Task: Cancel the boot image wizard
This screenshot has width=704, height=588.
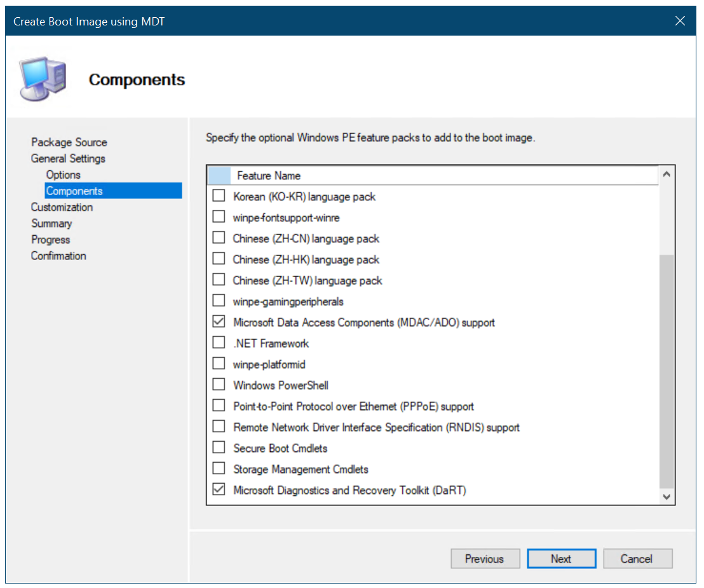Action: (637, 558)
